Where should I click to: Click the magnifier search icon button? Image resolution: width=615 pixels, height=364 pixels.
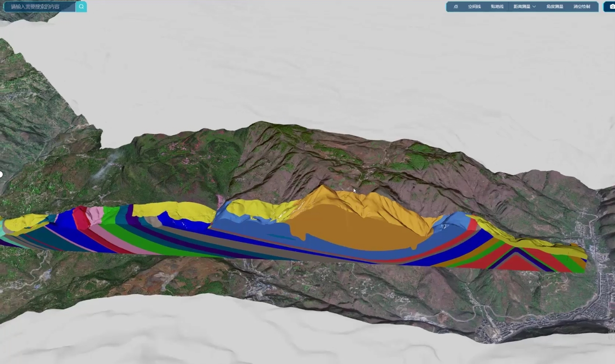[81, 7]
